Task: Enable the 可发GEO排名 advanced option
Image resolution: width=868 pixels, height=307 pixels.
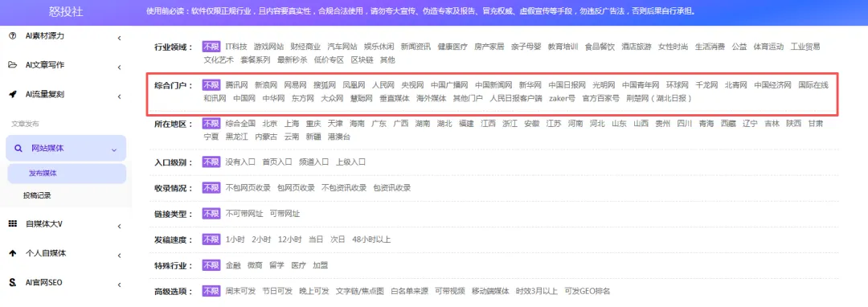Action: [x=588, y=291]
